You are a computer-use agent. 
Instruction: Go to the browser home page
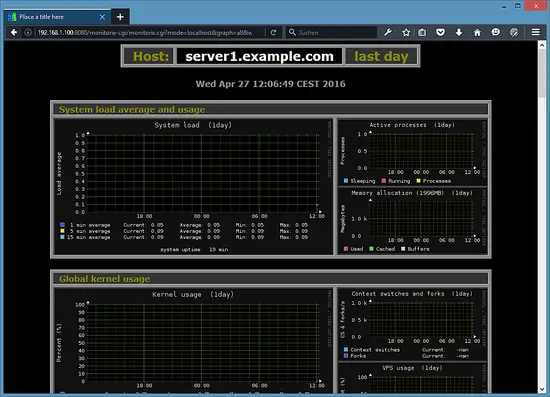pos(477,33)
